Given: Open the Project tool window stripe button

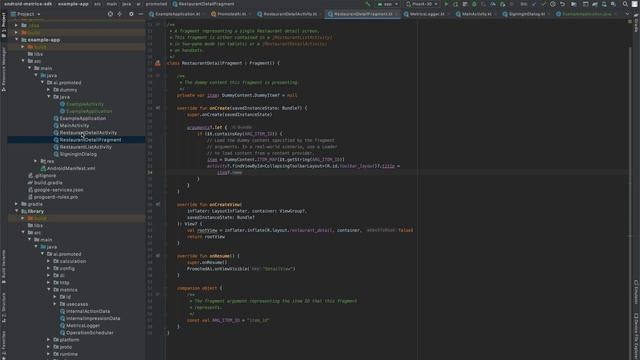Looking at the screenshot, I should click(x=4, y=25).
